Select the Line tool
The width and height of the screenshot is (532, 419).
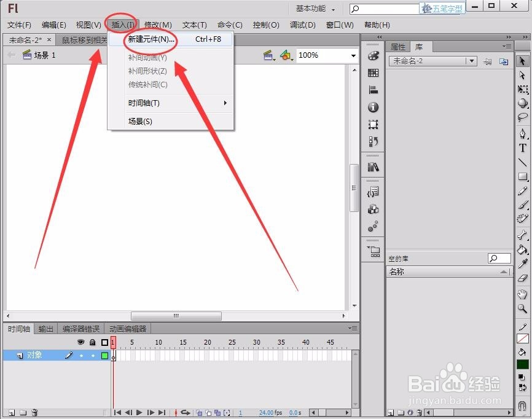click(523, 162)
